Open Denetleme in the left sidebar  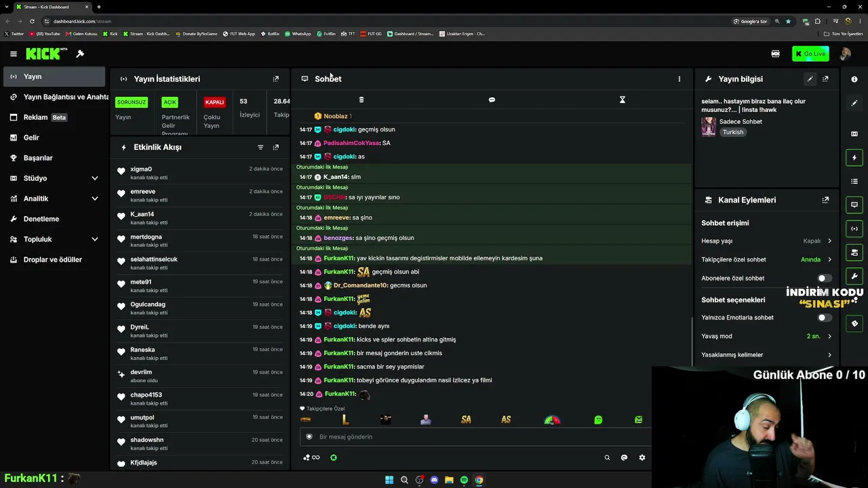[x=54, y=219]
